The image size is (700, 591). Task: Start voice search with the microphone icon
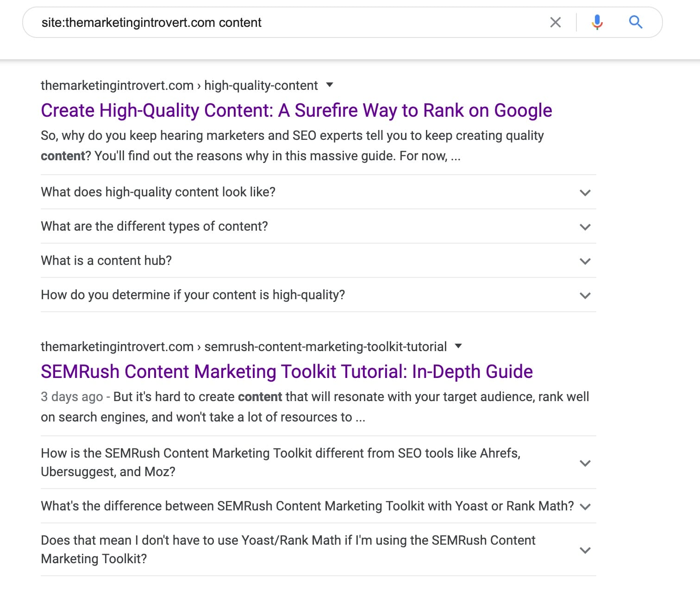point(597,22)
